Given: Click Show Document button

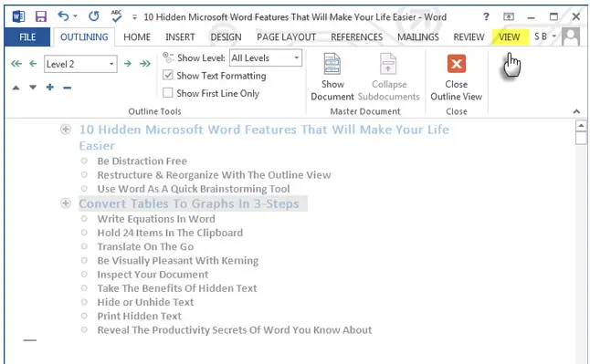Looking at the screenshot, I should [x=332, y=77].
